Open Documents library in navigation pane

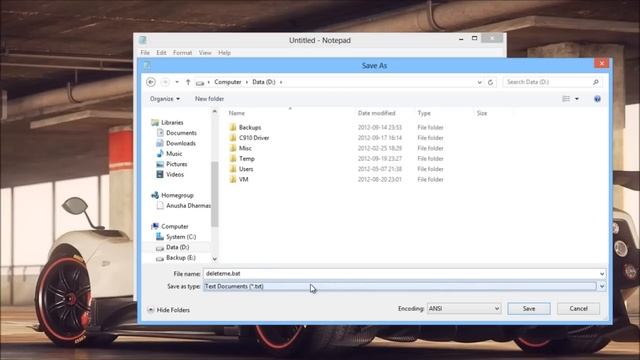point(181,133)
